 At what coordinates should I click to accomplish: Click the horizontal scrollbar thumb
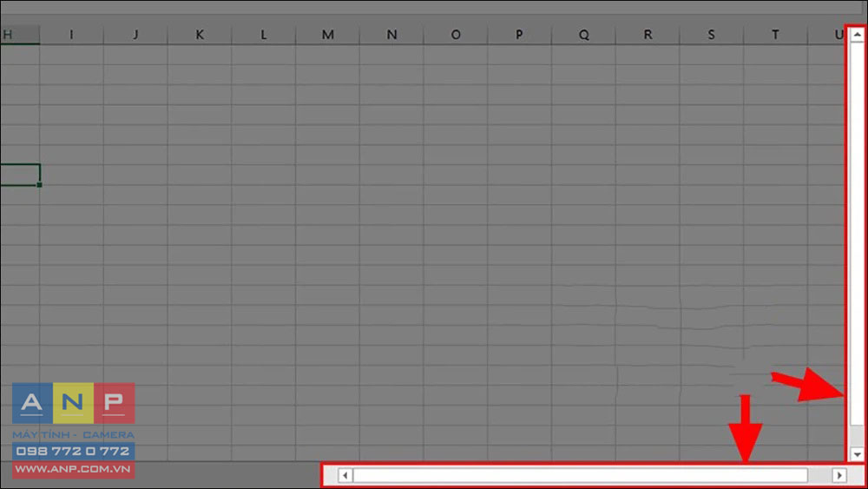point(580,475)
